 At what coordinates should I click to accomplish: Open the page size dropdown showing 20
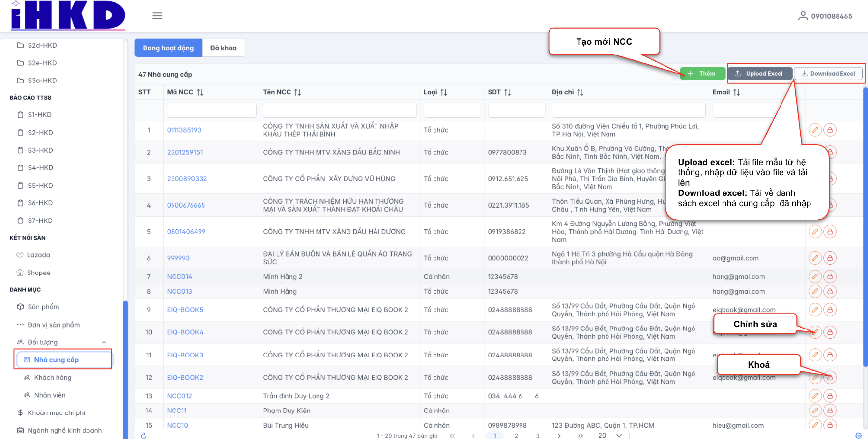click(x=611, y=435)
